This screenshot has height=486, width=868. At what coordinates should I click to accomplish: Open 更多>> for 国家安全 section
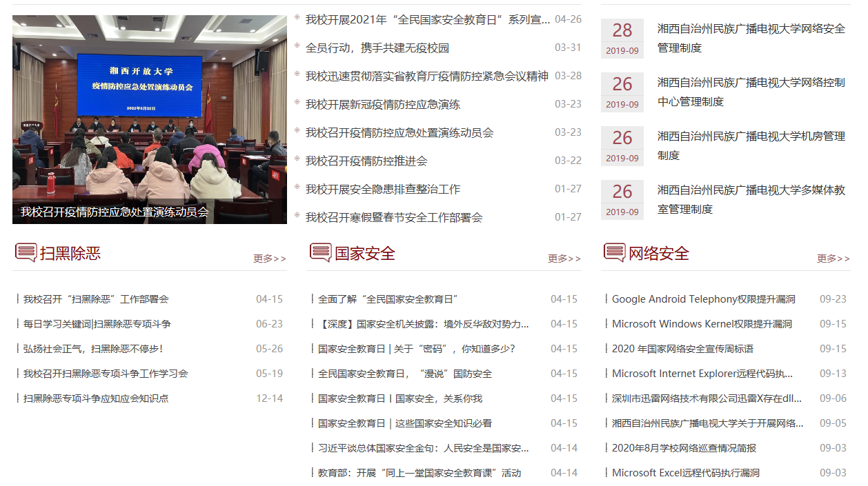[x=564, y=259]
